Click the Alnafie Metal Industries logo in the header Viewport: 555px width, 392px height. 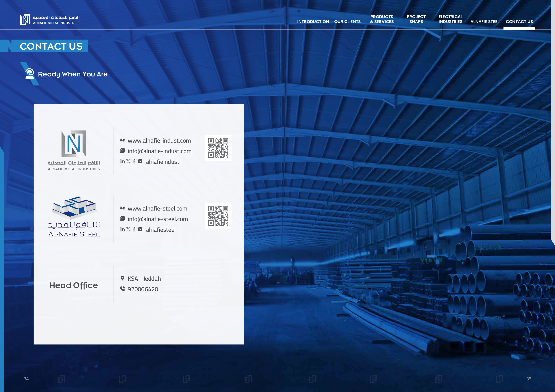pyautogui.click(x=50, y=20)
